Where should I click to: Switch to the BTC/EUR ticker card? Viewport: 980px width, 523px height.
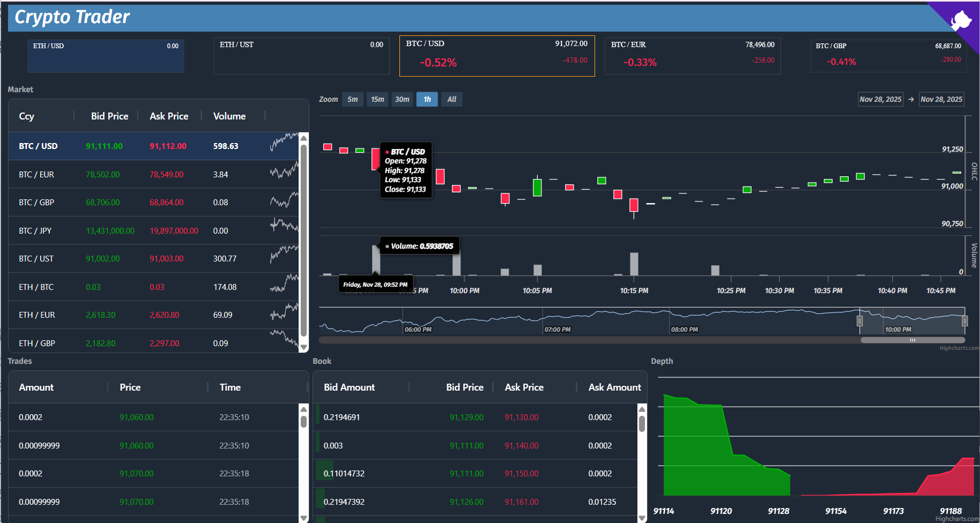tap(693, 56)
